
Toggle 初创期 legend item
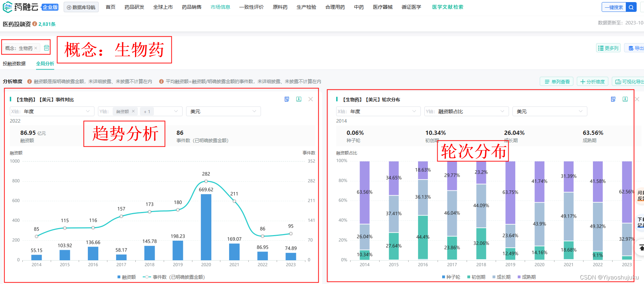coord(476,277)
